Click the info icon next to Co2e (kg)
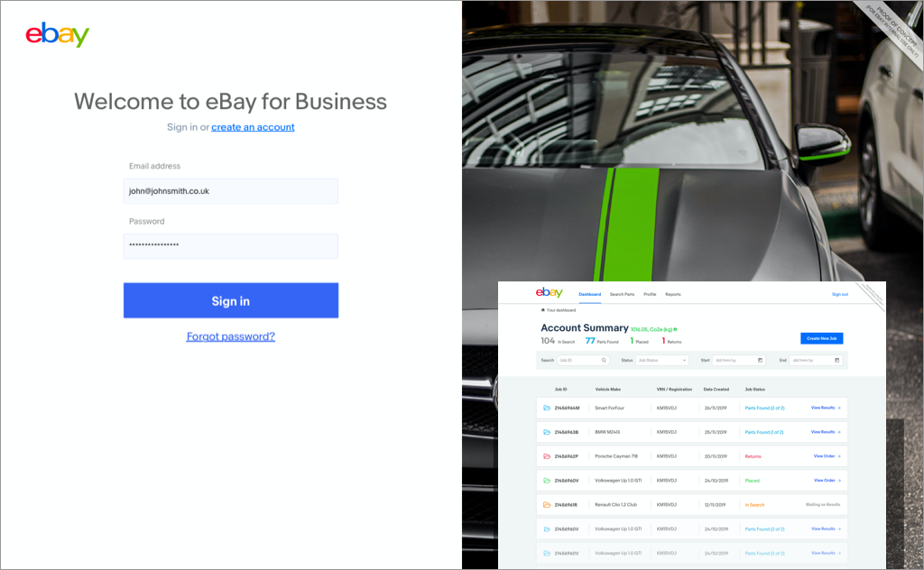Viewport: 924px width, 570px height. 675,329
